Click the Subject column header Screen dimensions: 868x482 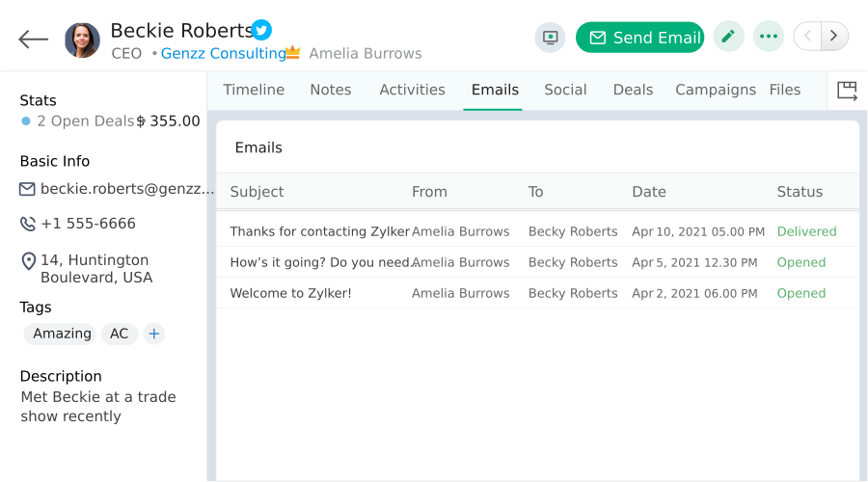pyautogui.click(x=257, y=192)
